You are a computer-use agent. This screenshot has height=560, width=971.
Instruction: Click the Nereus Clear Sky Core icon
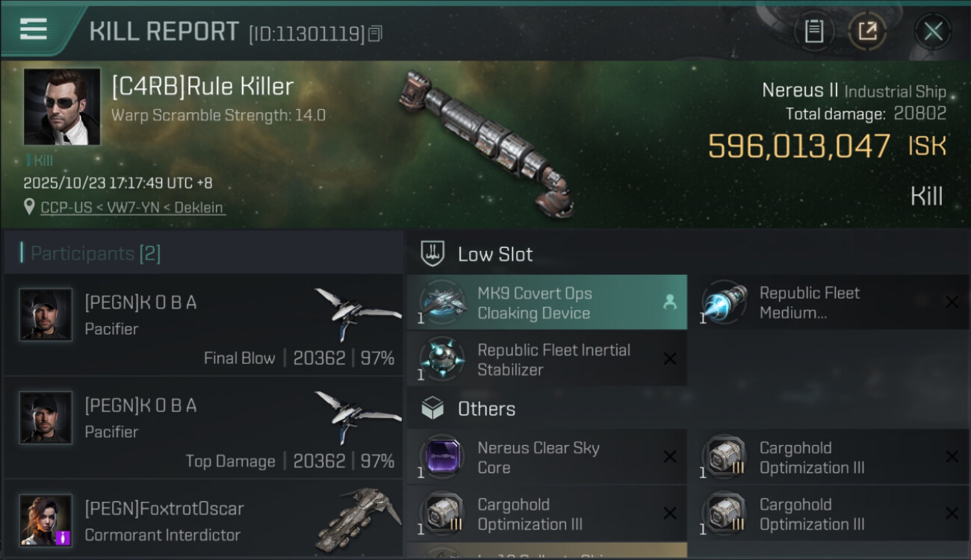441,457
